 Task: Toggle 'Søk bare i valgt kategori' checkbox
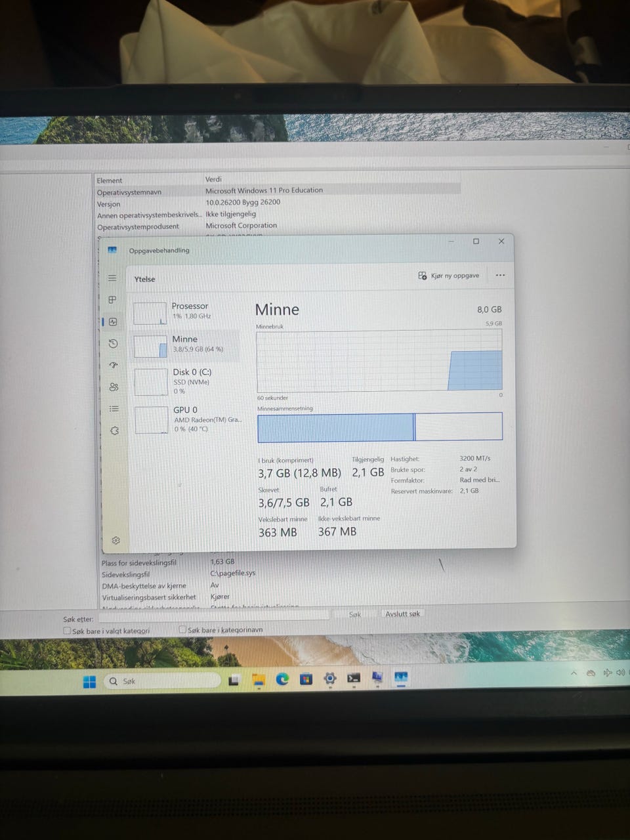pyautogui.click(x=67, y=630)
